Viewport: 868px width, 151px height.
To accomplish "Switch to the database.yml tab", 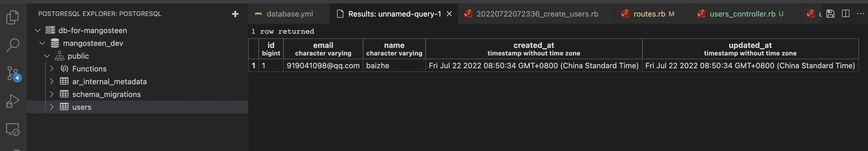I will pyautogui.click(x=289, y=14).
